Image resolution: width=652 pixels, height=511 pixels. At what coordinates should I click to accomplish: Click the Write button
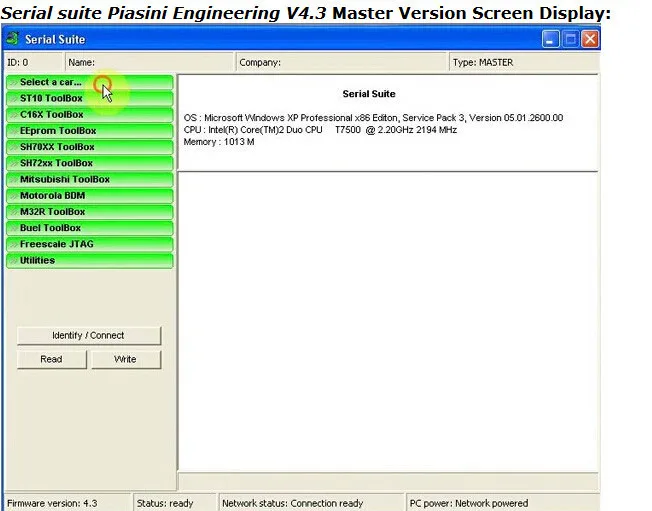coord(126,359)
